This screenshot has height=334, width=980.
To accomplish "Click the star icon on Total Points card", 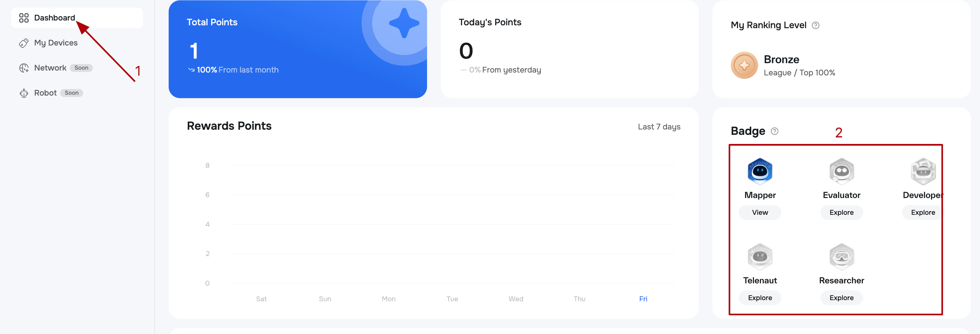I will (404, 23).
